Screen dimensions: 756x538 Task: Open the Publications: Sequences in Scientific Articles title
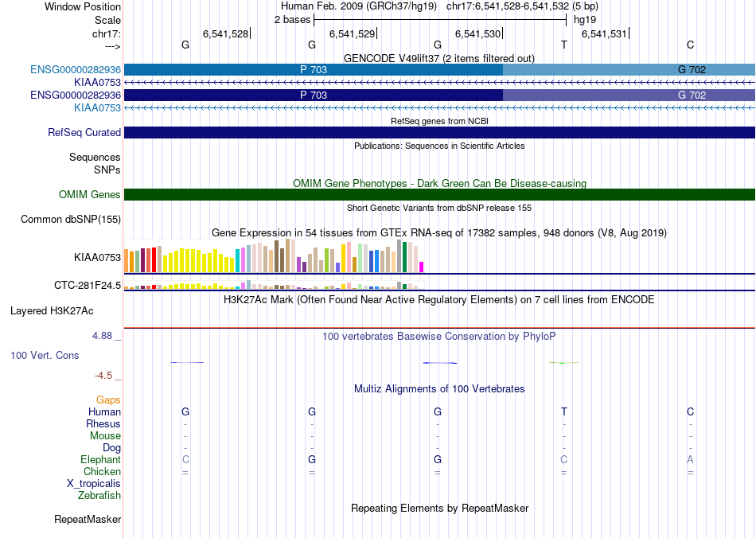point(439,146)
